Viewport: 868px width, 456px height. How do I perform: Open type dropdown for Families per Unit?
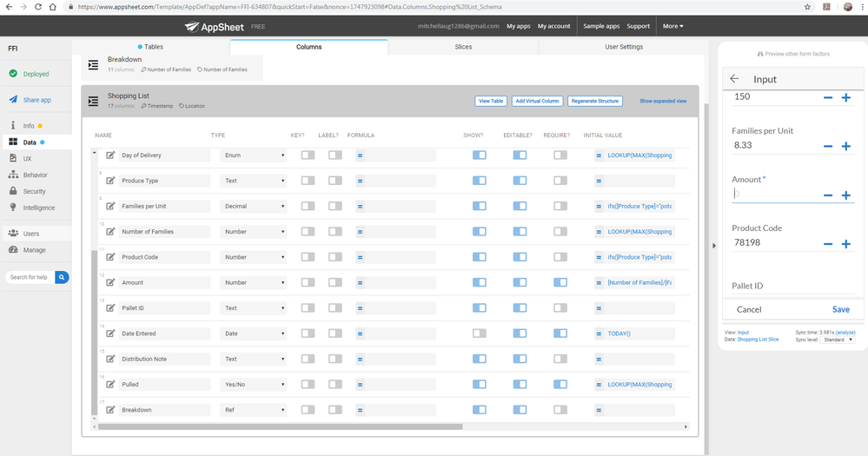pos(253,207)
